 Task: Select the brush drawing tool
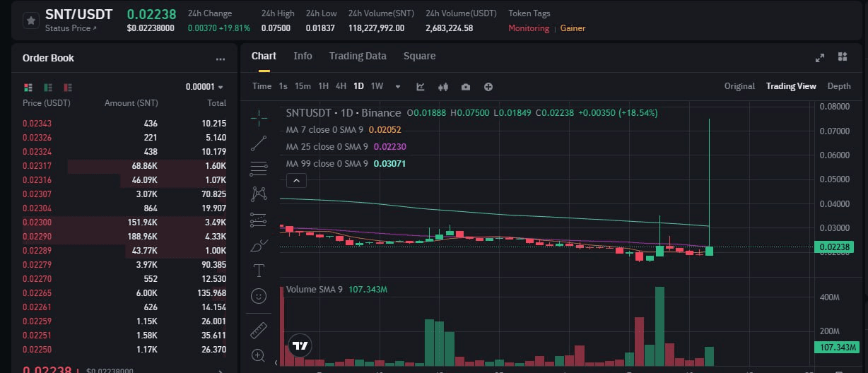tap(259, 246)
